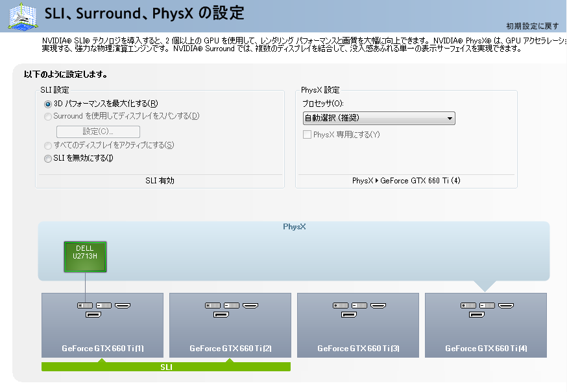Click DVI-I port on GeForce GTX 660 Ti (3)
This screenshot has width=567, height=392.
(341, 306)
